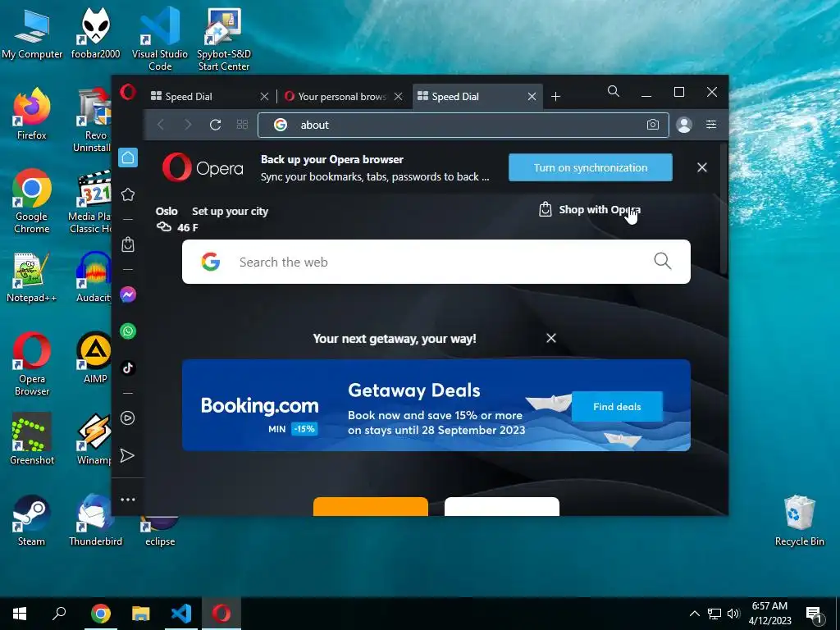Image resolution: width=840 pixels, height=630 pixels.
Task: Select My Computer desktop icon
Action: coord(32,33)
